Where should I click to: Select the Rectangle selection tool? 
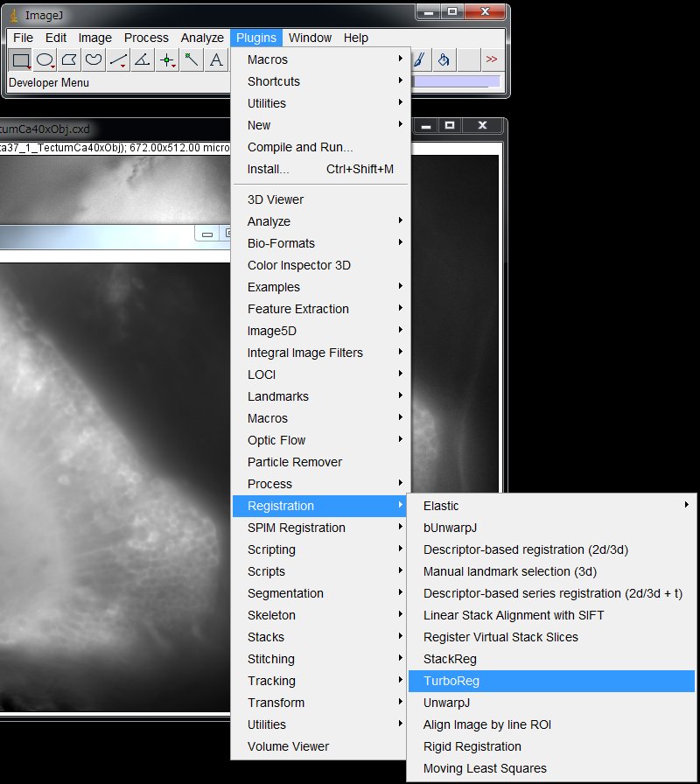tap(20, 60)
